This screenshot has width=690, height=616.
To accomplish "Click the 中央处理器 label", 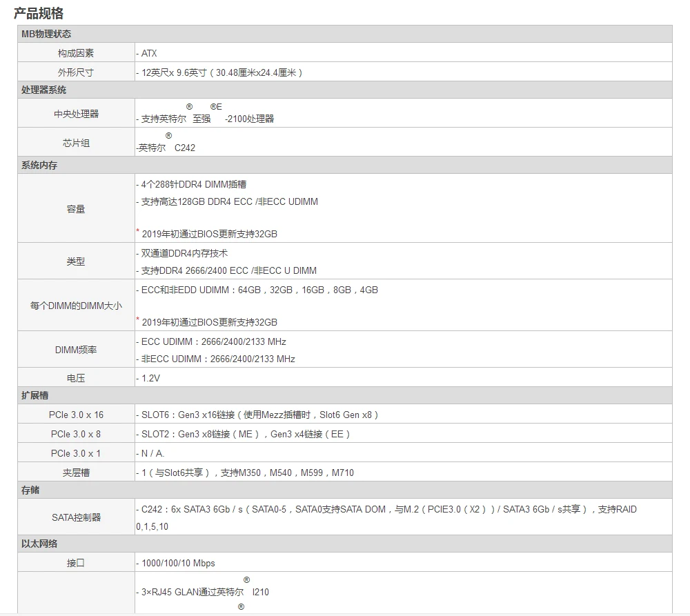I will pyautogui.click(x=76, y=114).
